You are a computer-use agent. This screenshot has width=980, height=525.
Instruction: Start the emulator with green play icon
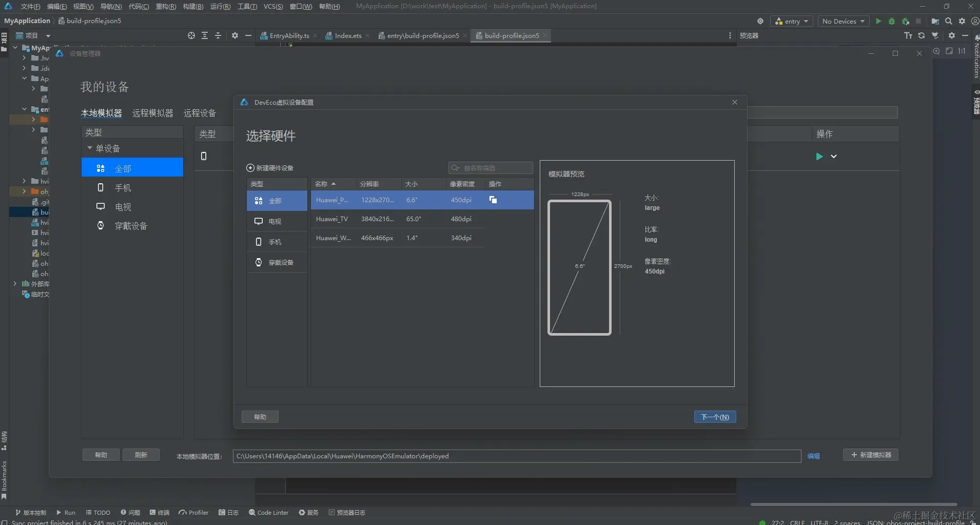click(819, 157)
